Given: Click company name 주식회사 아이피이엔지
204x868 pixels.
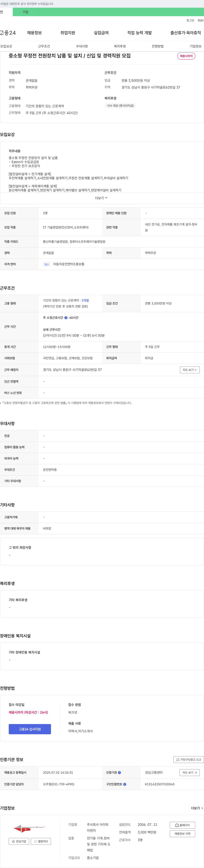Looking at the screenshot, I should (98, 828).
